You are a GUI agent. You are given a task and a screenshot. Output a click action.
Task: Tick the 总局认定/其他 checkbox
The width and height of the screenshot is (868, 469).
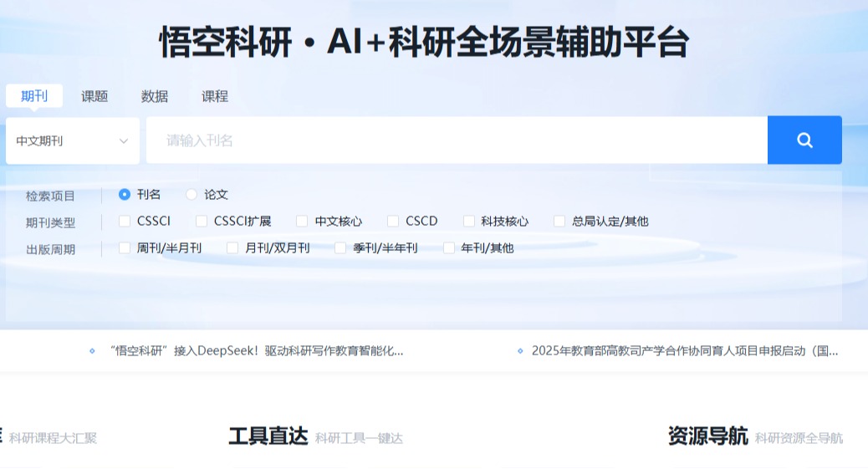coord(559,222)
